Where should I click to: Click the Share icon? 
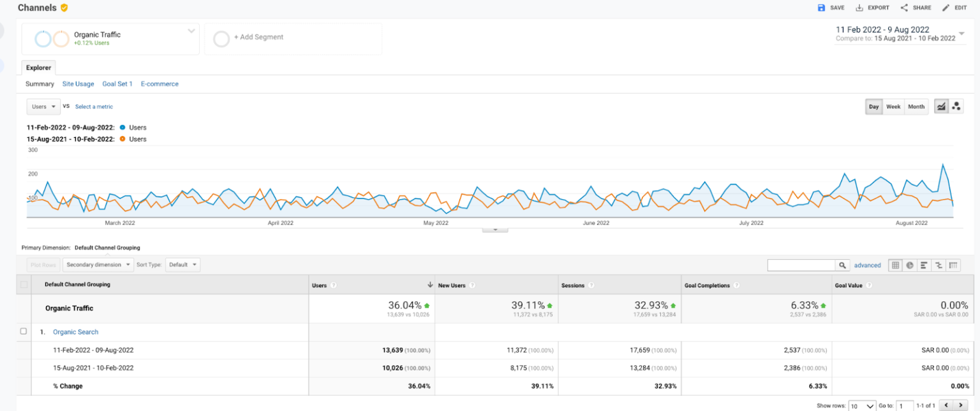(904, 8)
